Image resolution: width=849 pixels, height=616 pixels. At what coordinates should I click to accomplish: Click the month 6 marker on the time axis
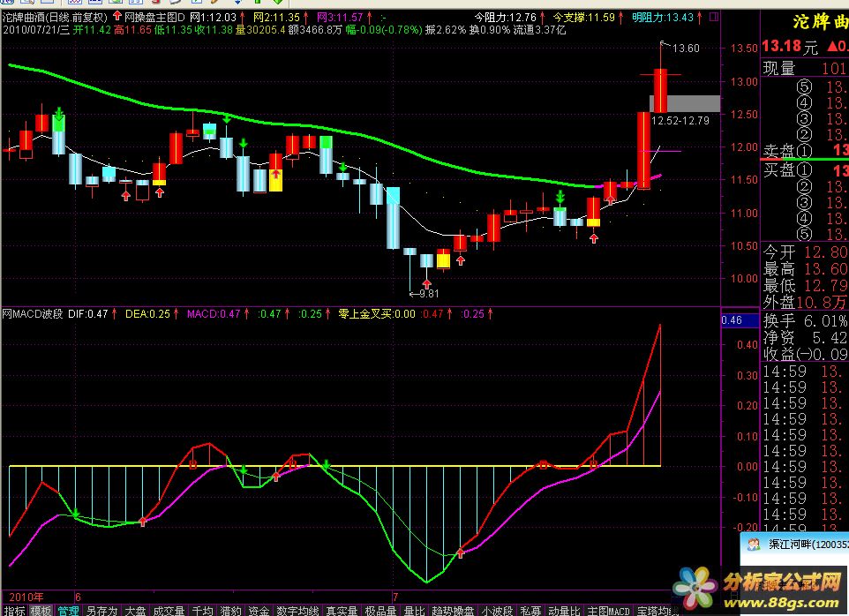(78, 597)
